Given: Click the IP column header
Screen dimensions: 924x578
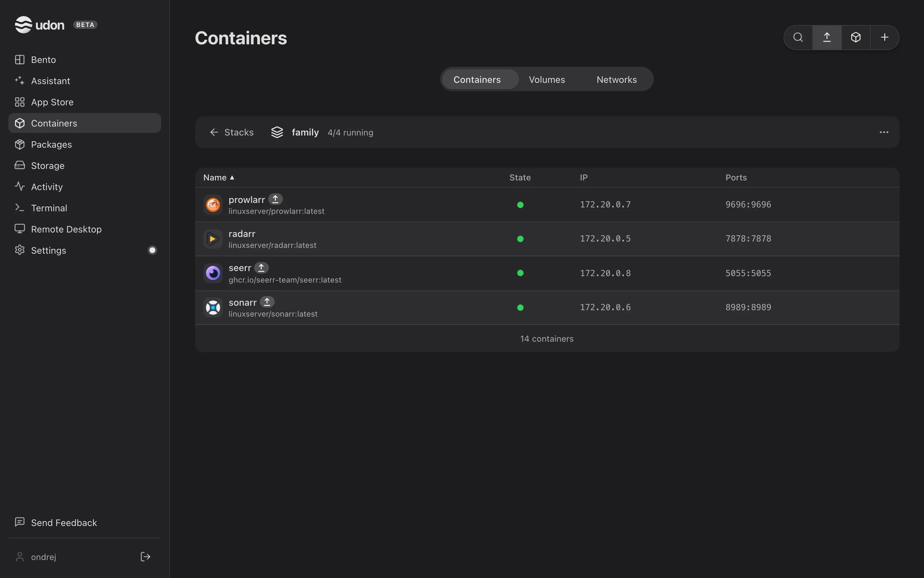Looking at the screenshot, I should coord(584,177).
